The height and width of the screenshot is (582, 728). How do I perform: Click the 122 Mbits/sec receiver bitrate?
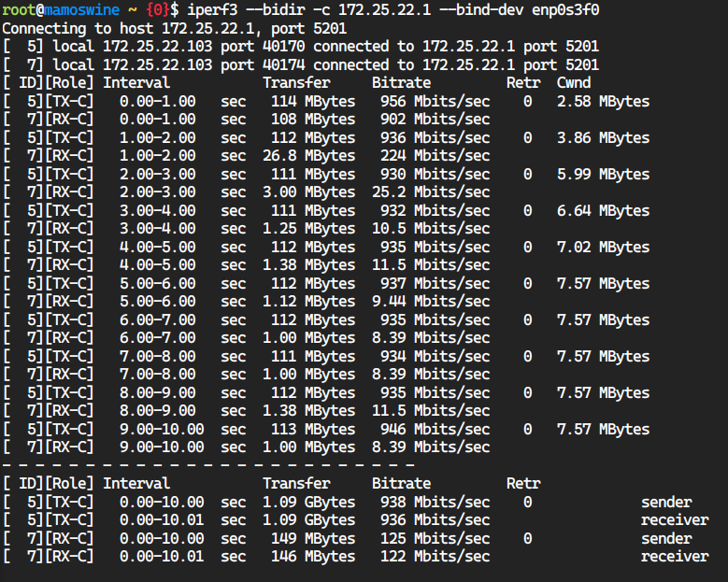[430, 557]
